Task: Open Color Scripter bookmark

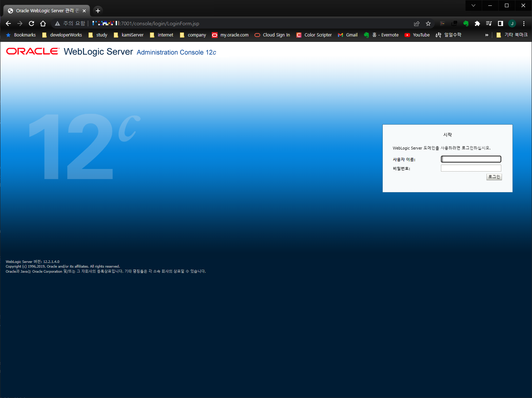Action: point(314,35)
